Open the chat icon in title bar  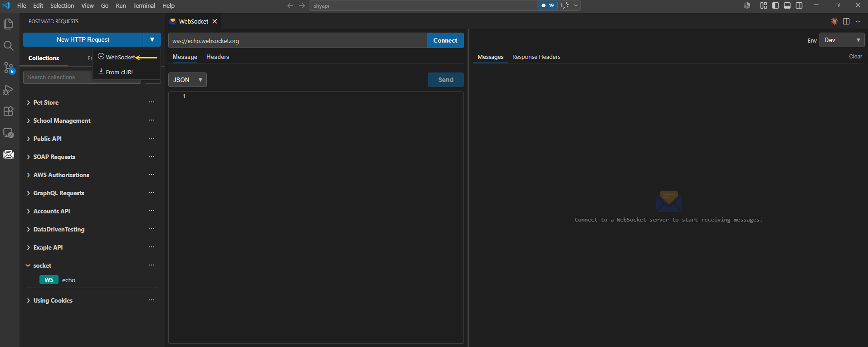565,5
